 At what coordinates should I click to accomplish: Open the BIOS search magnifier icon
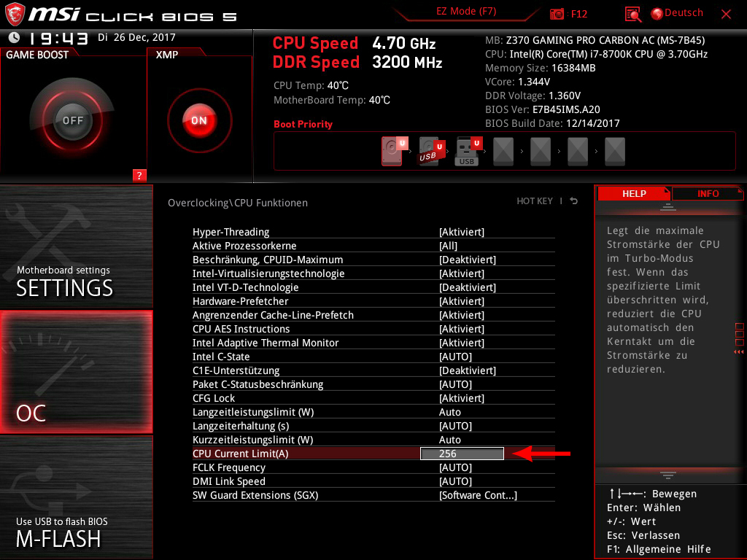click(x=632, y=15)
